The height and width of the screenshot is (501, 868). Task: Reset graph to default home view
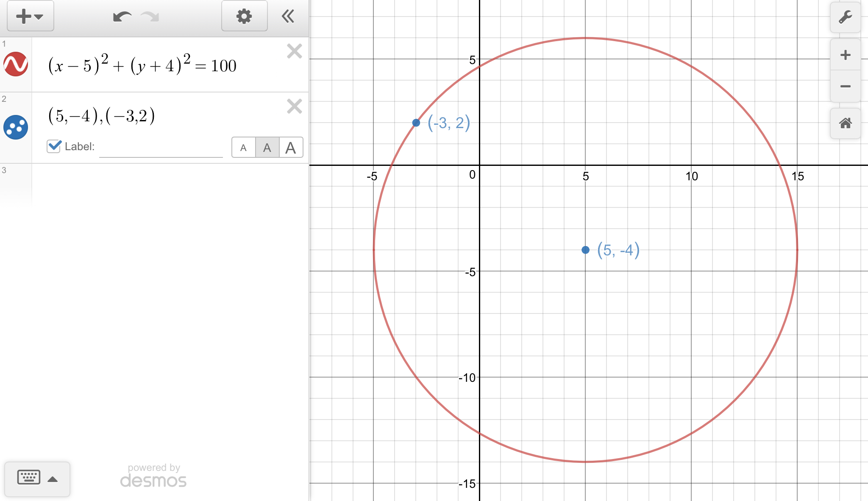(845, 123)
